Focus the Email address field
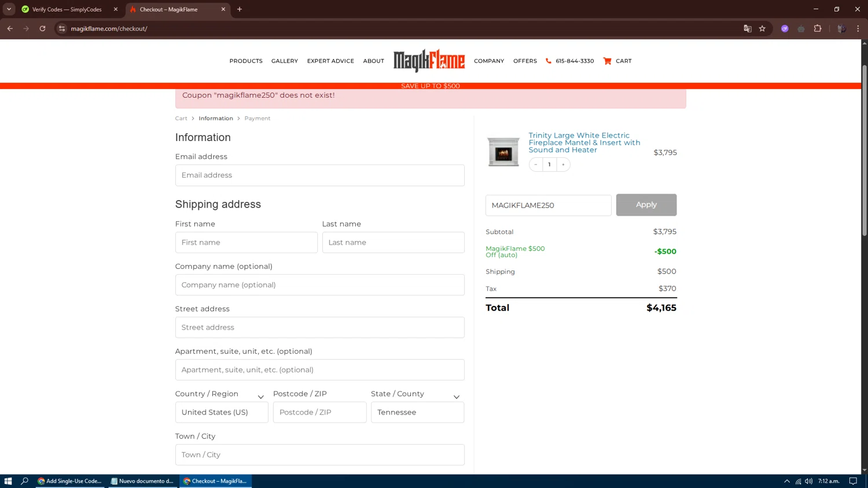868x488 pixels. click(x=319, y=175)
